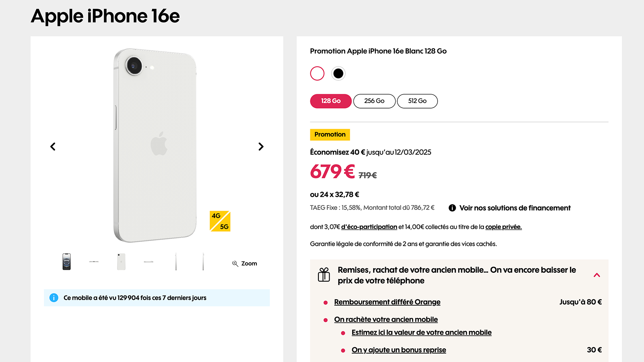Show the previous product image with the left arrow
Screen dimensions: 644x362
(x=53, y=146)
